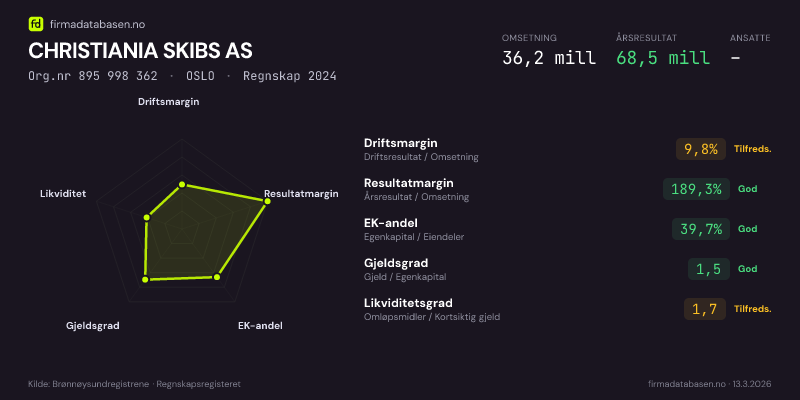The height and width of the screenshot is (400, 800).
Task: Click the Årsresultat 68,5 mill figure
Action: (x=663, y=58)
